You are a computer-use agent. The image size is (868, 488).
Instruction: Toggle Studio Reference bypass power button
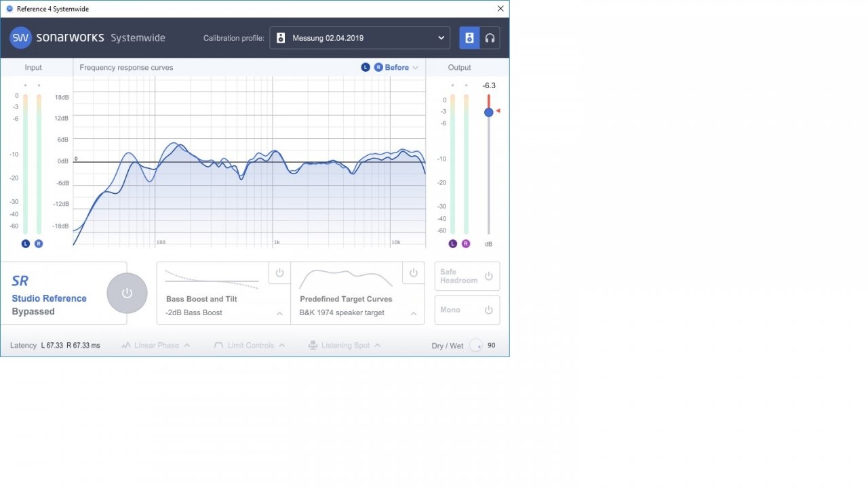[x=127, y=293]
